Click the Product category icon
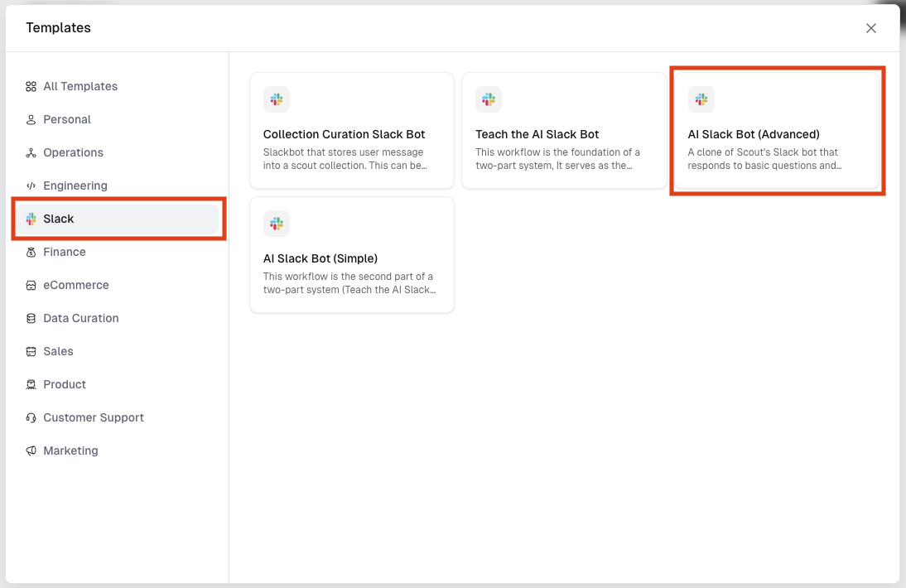The height and width of the screenshot is (588, 906). click(x=31, y=384)
